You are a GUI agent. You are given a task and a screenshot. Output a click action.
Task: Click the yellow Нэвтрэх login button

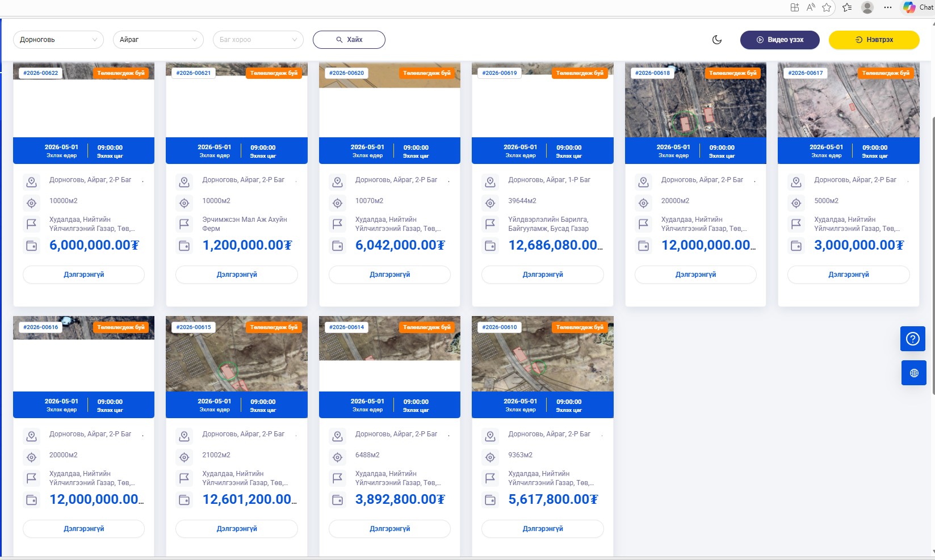[x=874, y=40]
